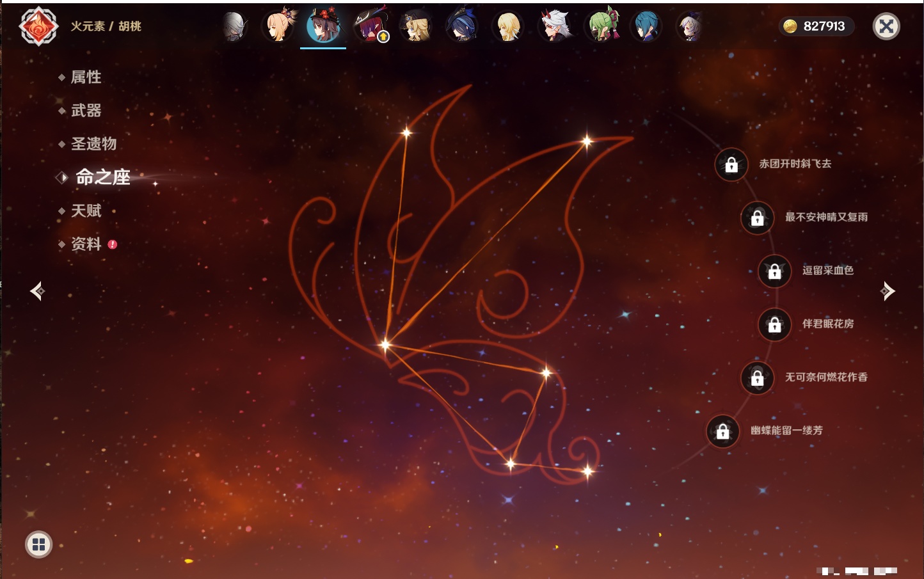Viewport: 924px width, 579px height.
Task: Click the Pyro element emblem icon
Action: [38, 26]
